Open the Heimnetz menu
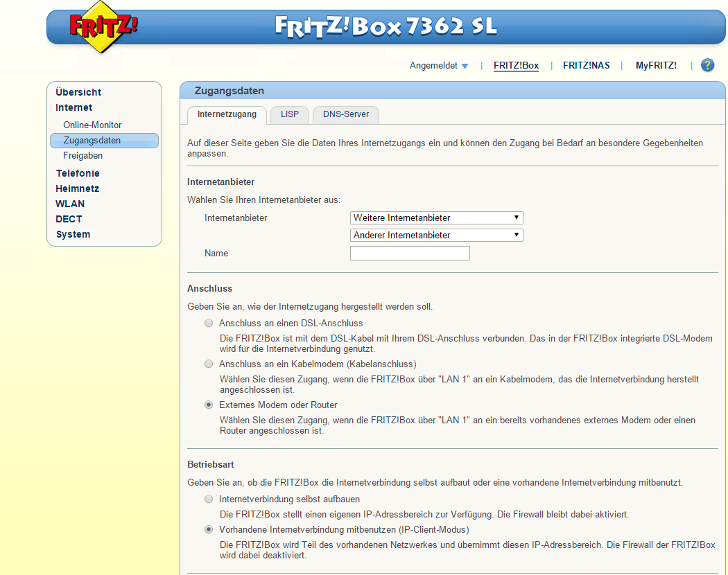The width and height of the screenshot is (728, 575). point(77,188)
